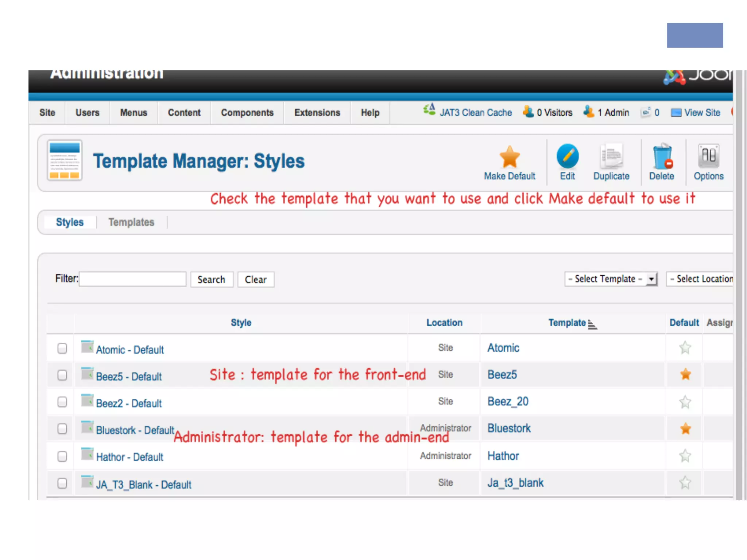Image resolution: width=747 pixels, height=560 pixels.
Task: Click the Make Default star icon
Action: click(x=509, y=157)
